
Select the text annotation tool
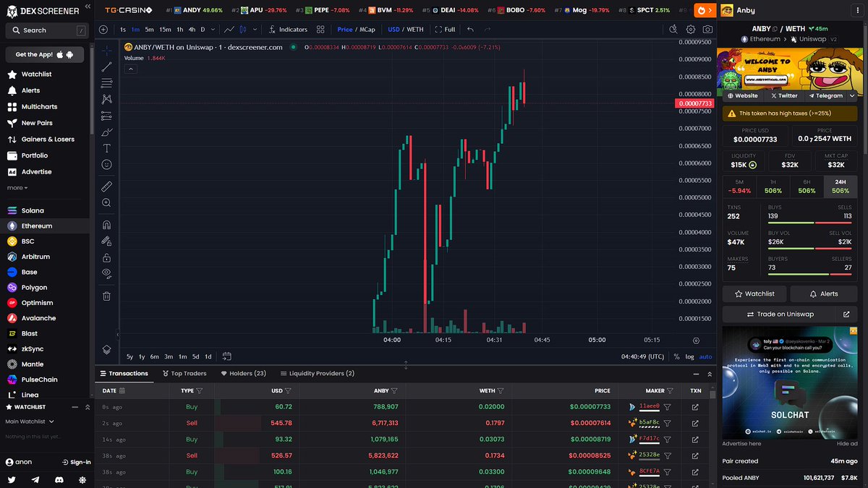coord(106,147)
